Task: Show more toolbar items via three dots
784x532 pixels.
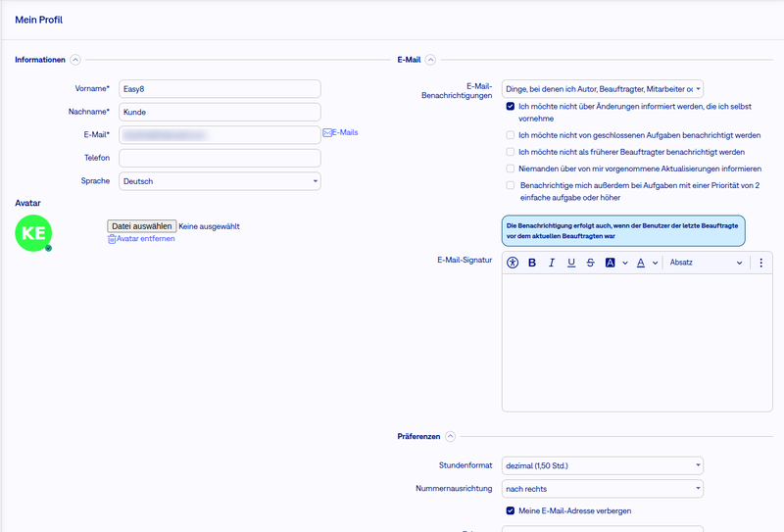Action: click(x=761, y=263)
